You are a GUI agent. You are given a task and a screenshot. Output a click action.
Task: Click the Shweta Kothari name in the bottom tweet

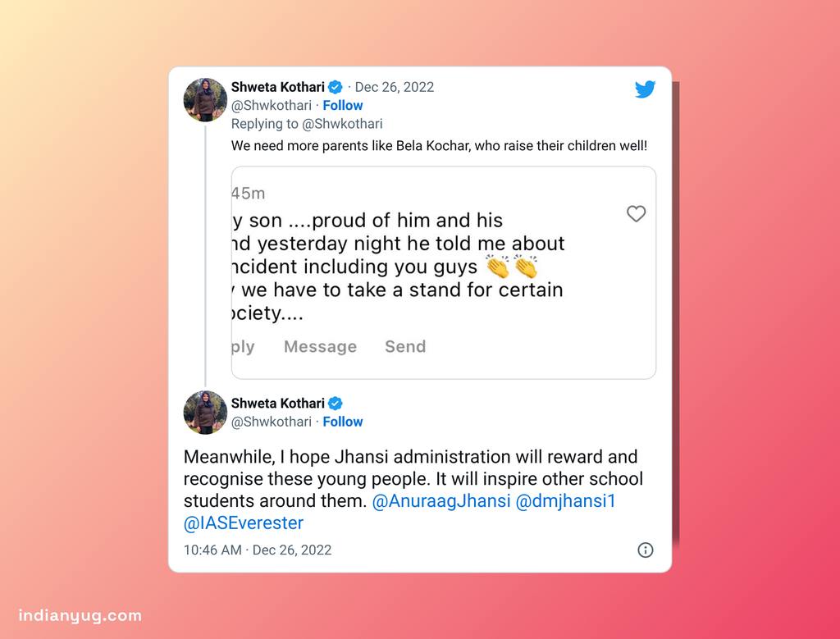[x=277, y=404]
